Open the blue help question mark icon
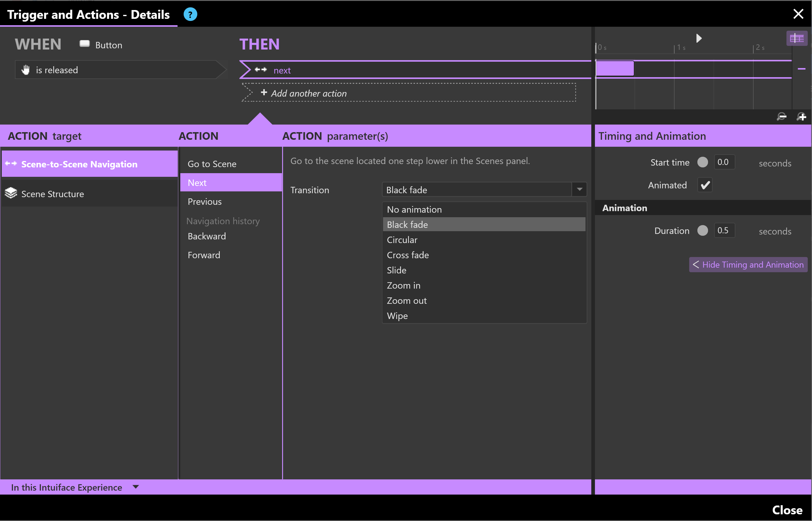 click(x=190, y=15)
